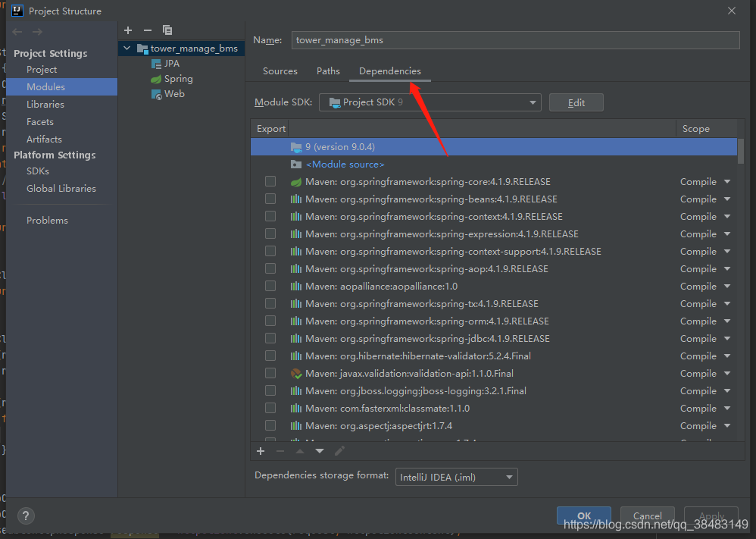Click the remove module minus icon
The image size is (756, 539).
pyautogui.click(x=148, y=30)
